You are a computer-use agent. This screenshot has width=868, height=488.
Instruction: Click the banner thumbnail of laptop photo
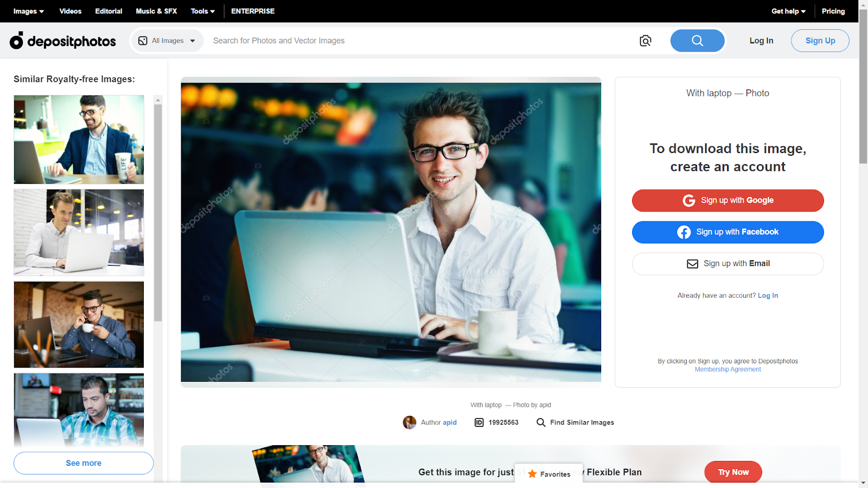tap(308, 464)
